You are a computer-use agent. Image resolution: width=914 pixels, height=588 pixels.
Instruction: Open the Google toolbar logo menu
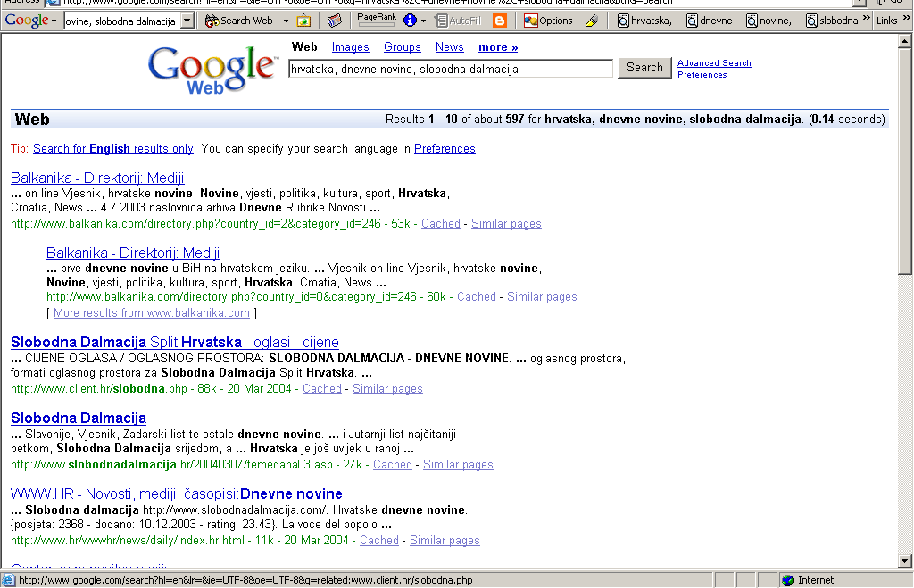[x=30, y=21]
